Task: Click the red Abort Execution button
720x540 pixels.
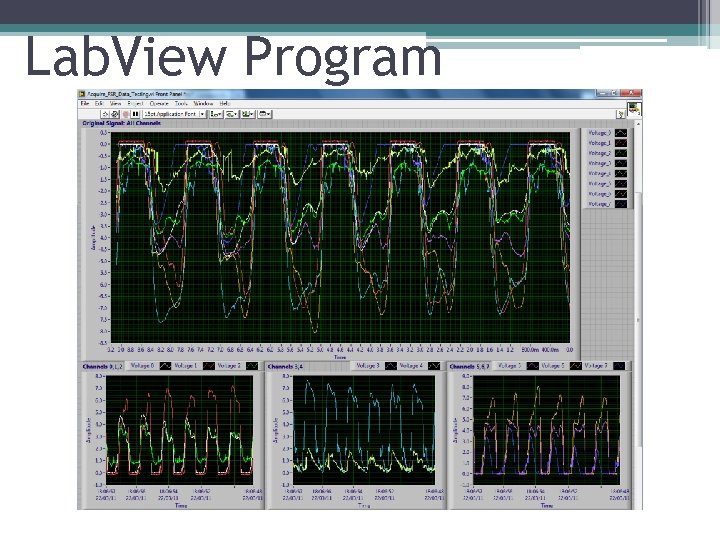Action: (125, 114)
